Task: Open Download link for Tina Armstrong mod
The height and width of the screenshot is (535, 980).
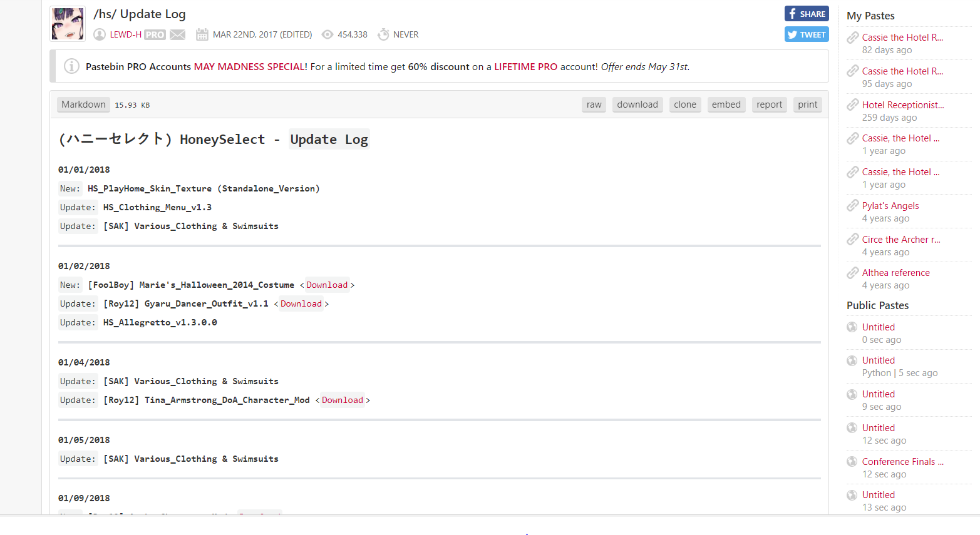Action: click(343, 400)
